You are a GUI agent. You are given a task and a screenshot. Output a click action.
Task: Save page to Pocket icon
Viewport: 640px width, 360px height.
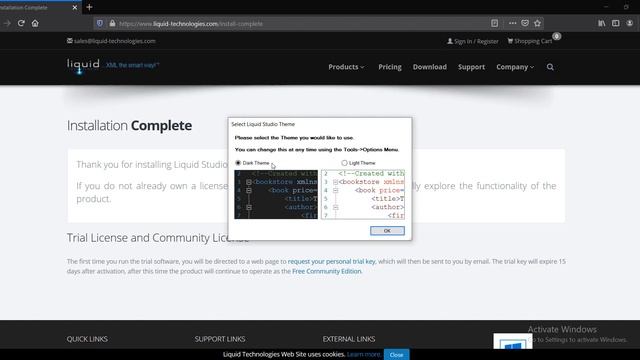[525, 23]
